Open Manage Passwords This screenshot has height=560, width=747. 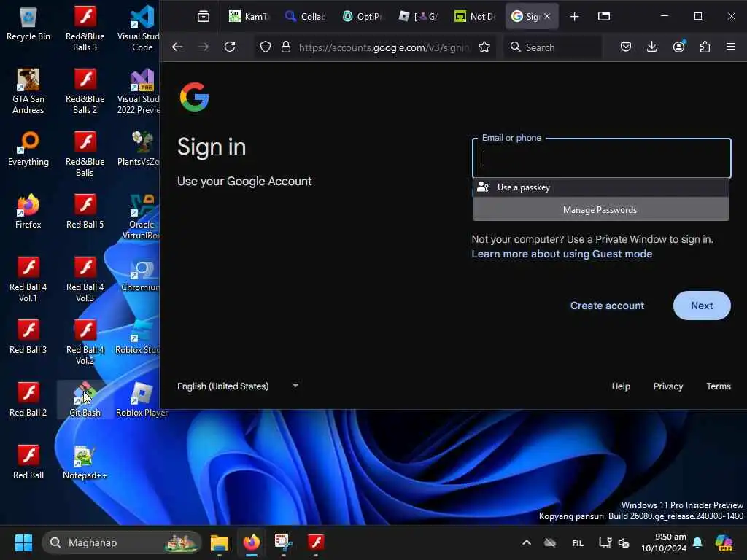point(600,210)
